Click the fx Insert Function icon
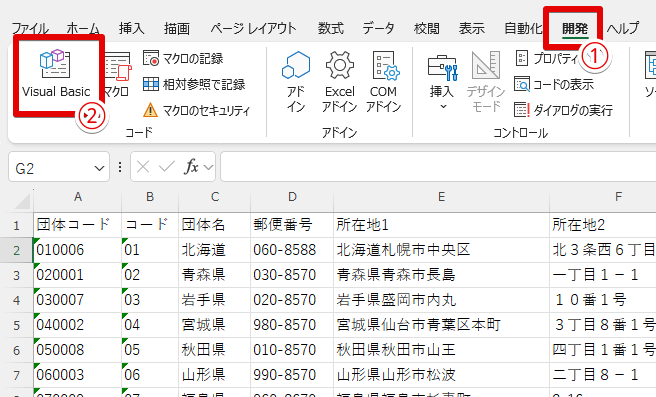656x397 pixels. 192,167
